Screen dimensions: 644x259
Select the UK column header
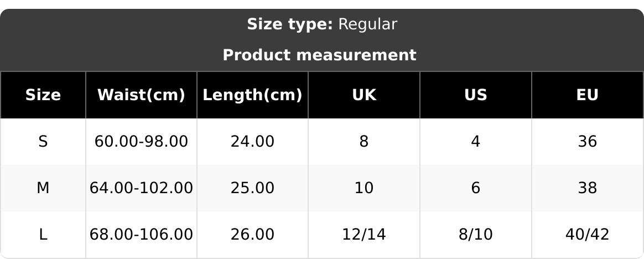(364, 95)
